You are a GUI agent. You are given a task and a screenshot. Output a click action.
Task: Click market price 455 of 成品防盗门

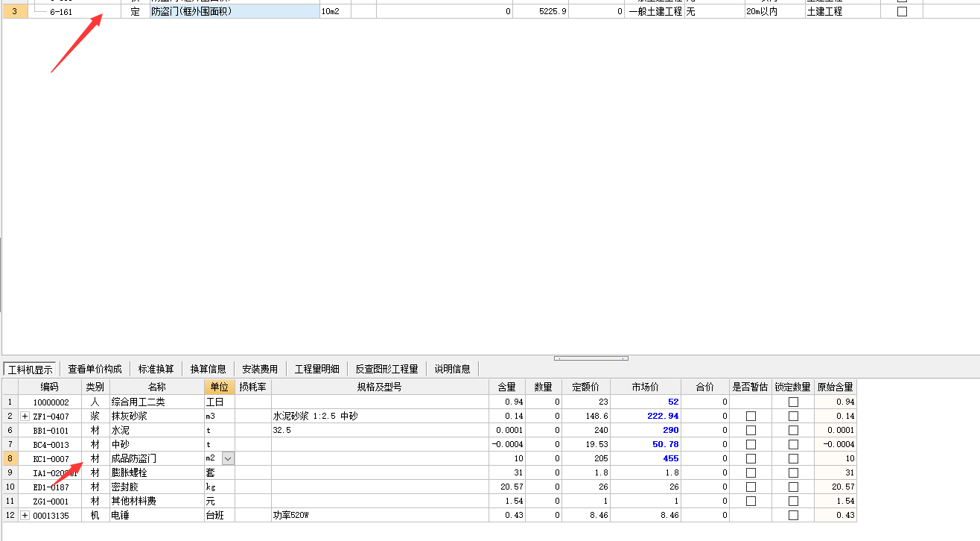[x=646, y=458]
